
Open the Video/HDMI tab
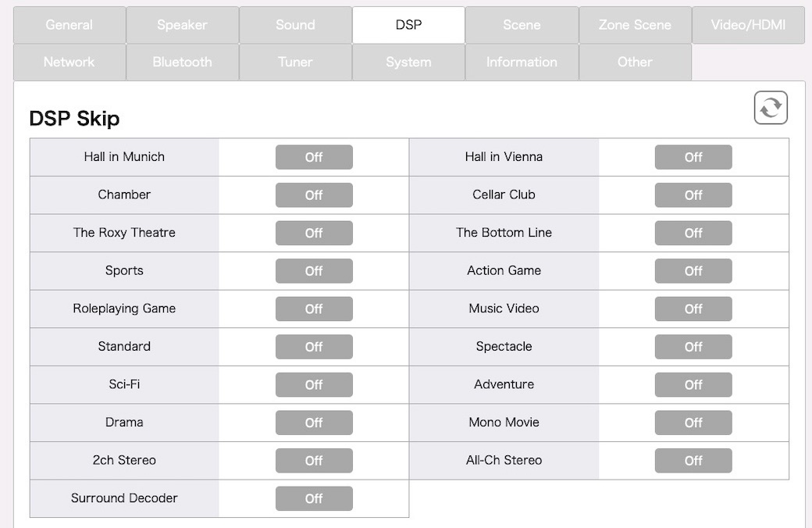pyautogui.click(x=748, y=25)
